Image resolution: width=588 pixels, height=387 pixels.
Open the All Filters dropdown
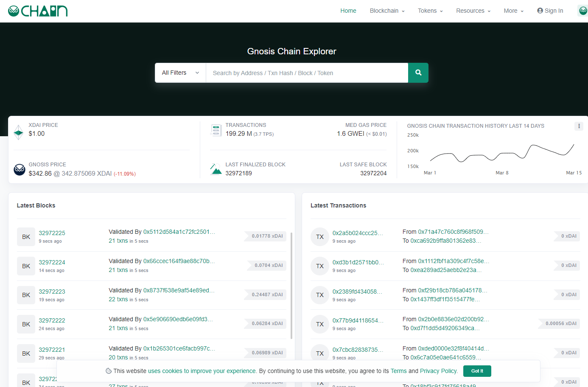coord(180,73)
